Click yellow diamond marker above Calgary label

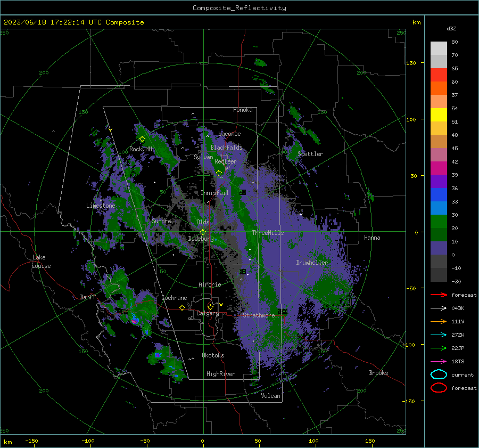(x=210, y=307)
